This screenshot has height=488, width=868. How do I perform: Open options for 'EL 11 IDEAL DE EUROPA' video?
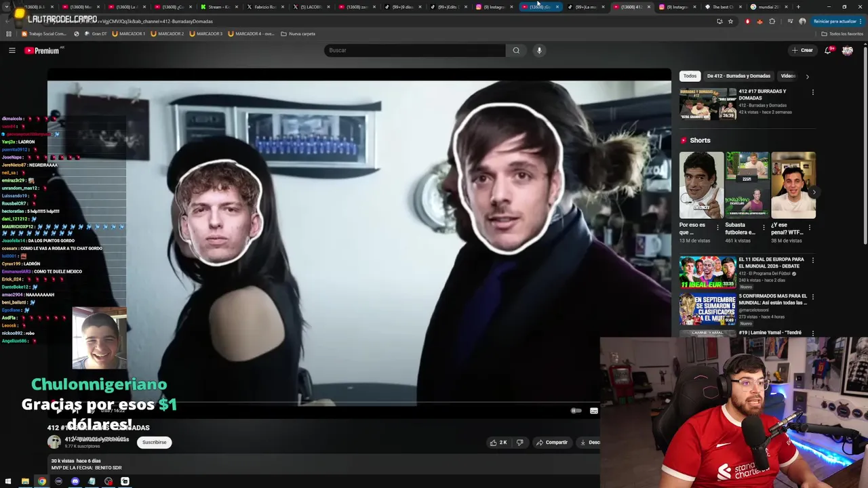[812, 260]
